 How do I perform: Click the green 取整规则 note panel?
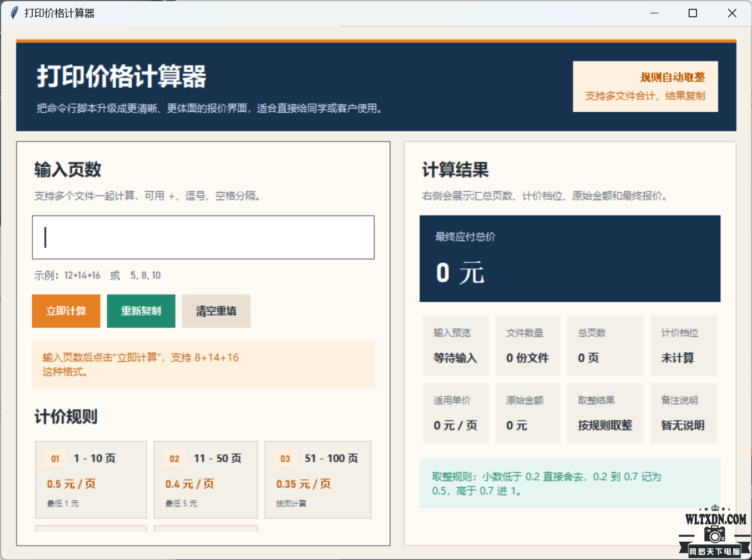tap(570, 483)
